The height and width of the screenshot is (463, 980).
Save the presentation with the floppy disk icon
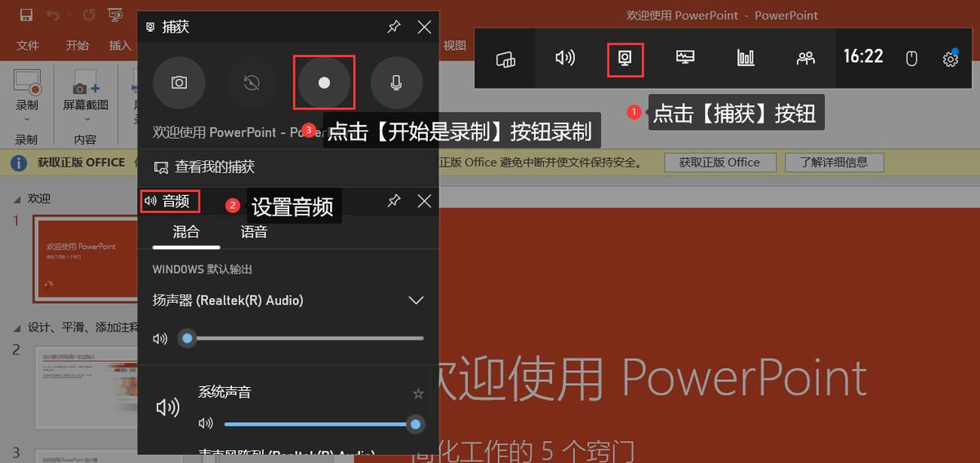(x=26, y=15)
